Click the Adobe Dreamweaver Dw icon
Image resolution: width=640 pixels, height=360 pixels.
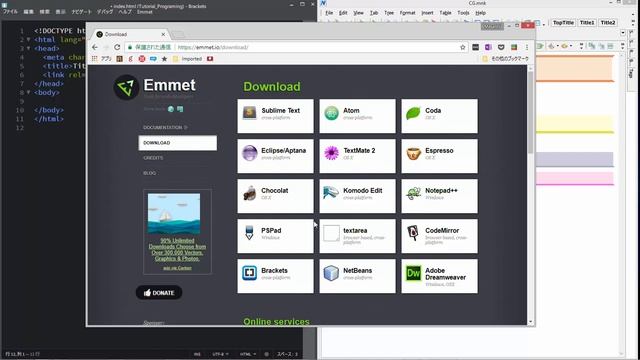tap(413, 273)
